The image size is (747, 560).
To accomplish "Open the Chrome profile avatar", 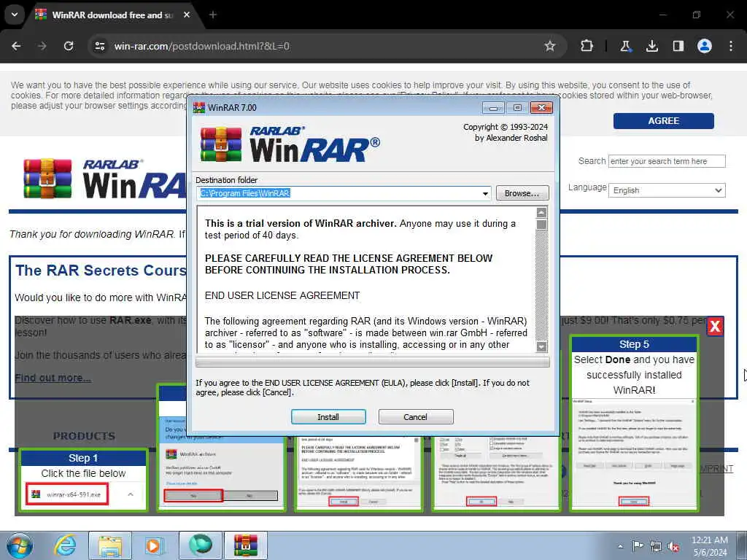I will click(705, 46).
